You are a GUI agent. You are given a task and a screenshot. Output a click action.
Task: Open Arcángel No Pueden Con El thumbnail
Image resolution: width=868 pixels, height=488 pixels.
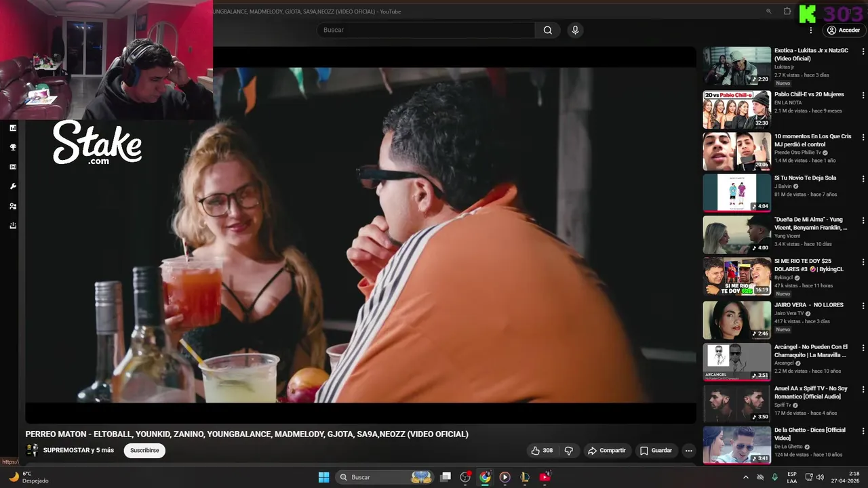736,362
